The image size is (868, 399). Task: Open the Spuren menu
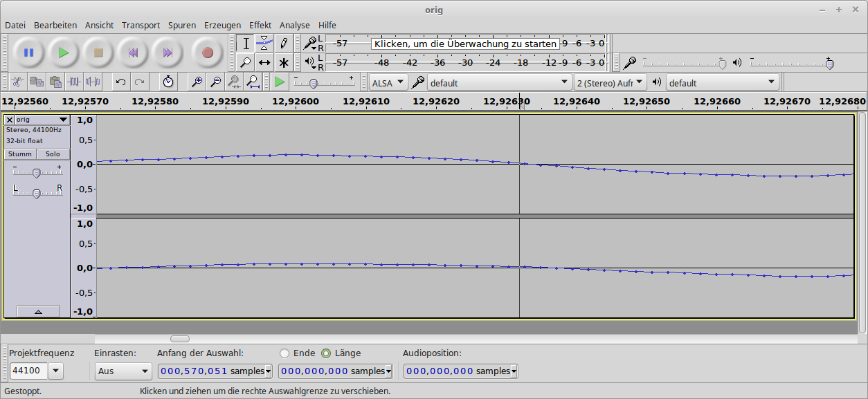click(182, 25)
